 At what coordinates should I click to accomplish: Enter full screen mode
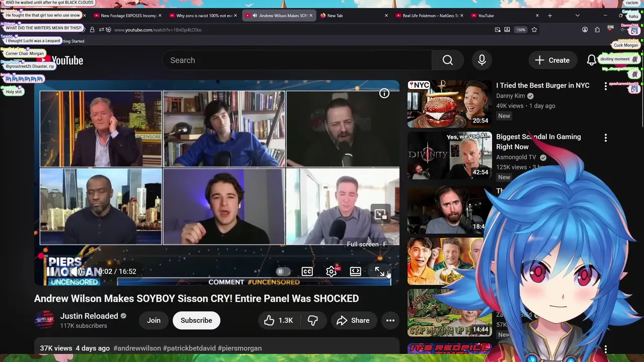pyautogui.click(x=380, y=271)
